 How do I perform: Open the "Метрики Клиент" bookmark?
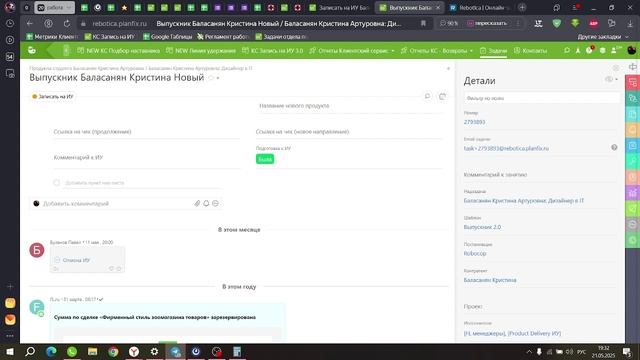coord(52,37)
